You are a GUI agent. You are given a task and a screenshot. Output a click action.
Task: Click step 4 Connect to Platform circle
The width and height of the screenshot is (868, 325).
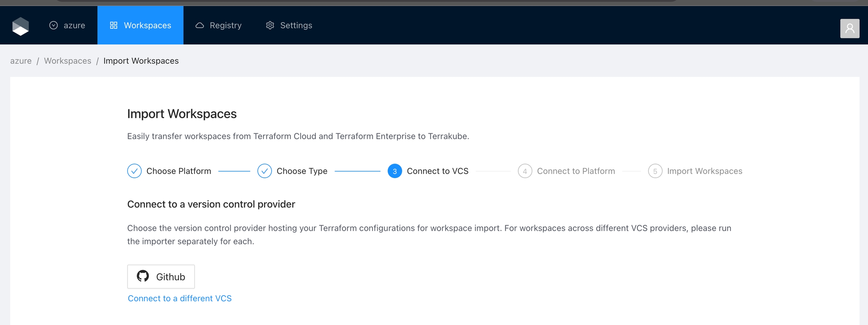[x=524, y=171]
